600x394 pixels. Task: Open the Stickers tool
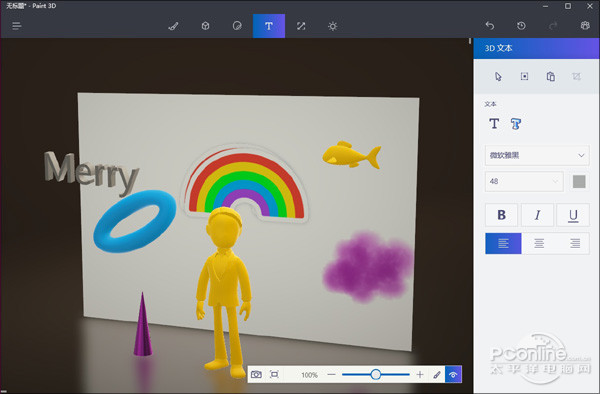coord(237,26)
